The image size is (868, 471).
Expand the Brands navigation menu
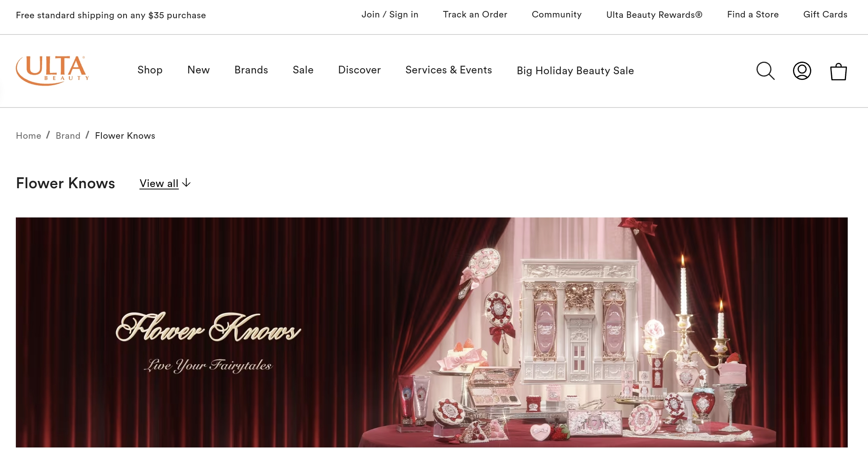tap(251, 70)
